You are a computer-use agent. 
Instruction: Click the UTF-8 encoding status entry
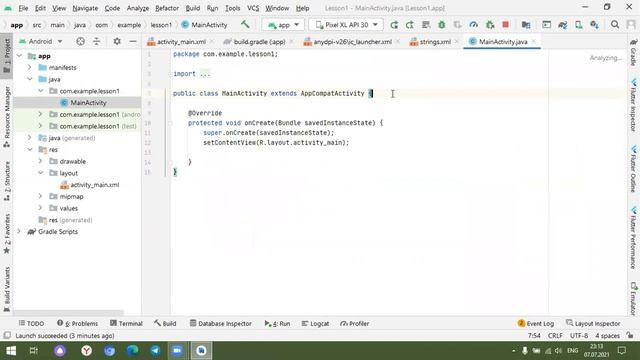pos(579,336)
